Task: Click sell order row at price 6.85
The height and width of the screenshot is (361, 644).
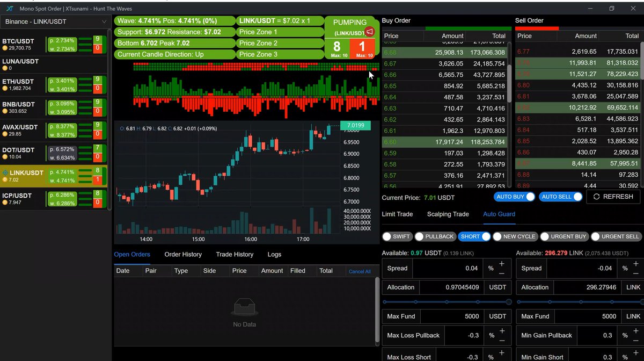Action: [578, 141]
